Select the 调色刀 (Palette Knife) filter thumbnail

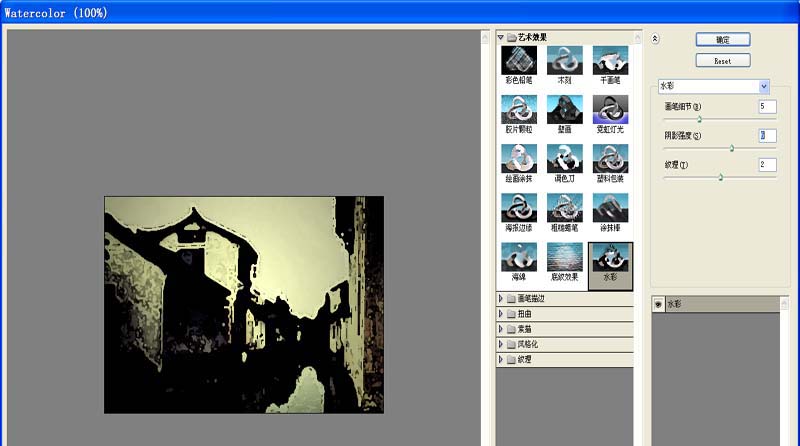tap(564, 159)
